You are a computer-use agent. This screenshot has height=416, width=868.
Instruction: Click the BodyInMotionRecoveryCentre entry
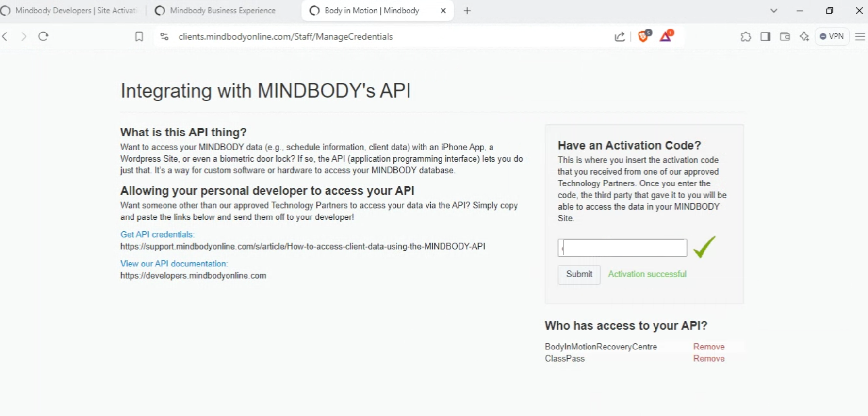601,347
